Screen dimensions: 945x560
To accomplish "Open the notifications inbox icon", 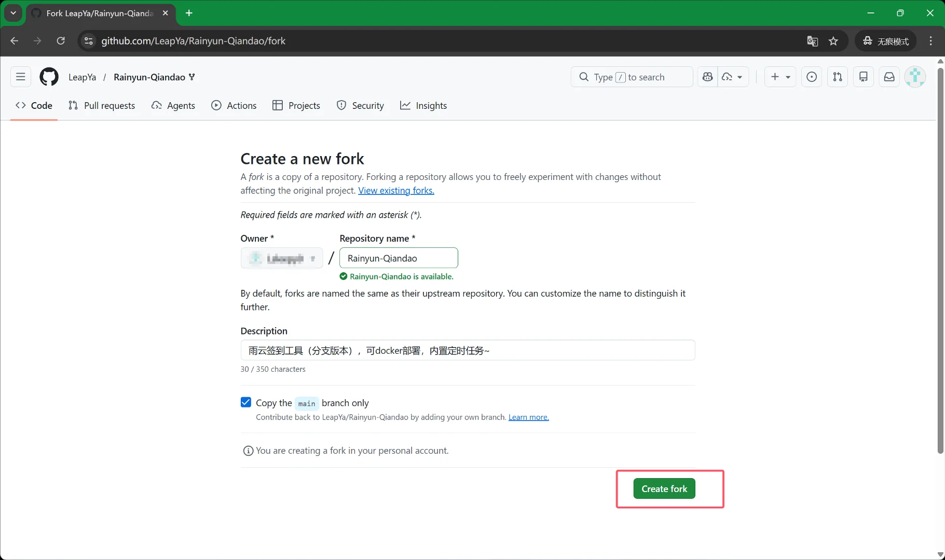I will pos(889,77).
